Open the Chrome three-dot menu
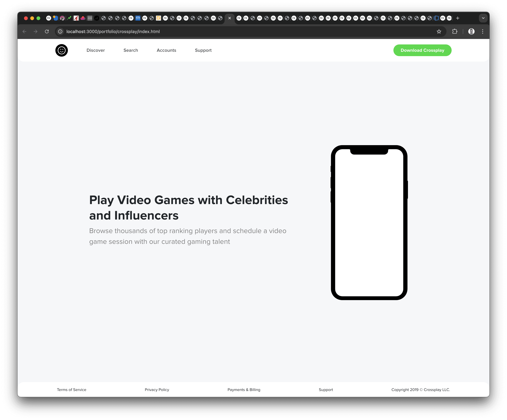The width and height of the screenshot is (507, 420). click(x=483, y=32)
